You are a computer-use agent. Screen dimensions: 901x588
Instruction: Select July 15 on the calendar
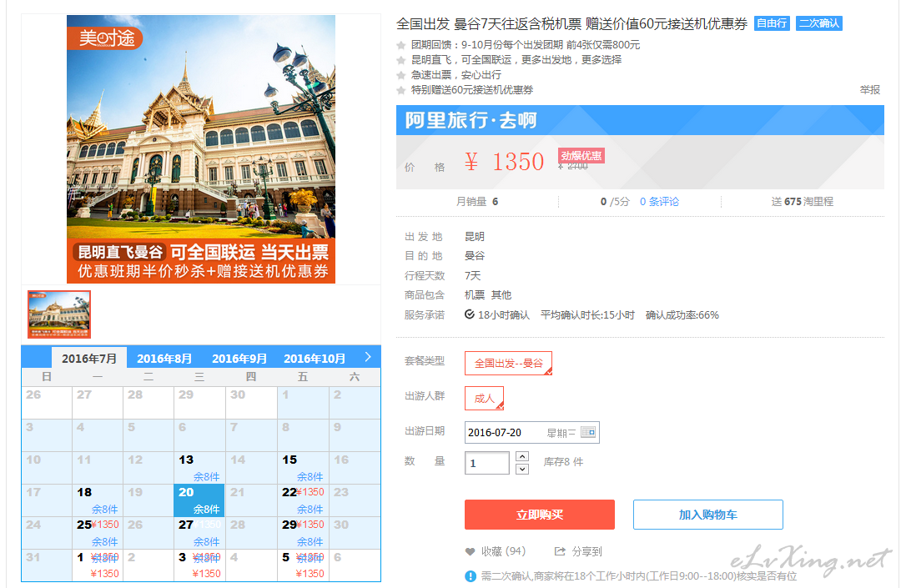coord(303,467)
